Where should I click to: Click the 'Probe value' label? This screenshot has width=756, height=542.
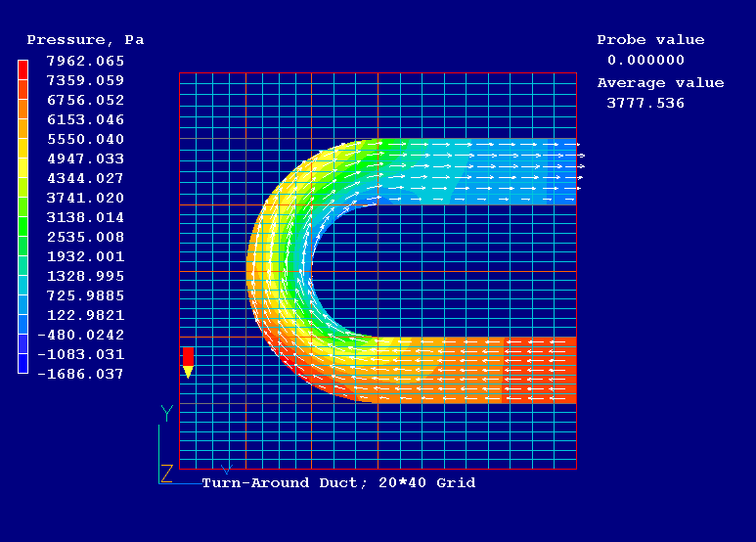(650, 40)
